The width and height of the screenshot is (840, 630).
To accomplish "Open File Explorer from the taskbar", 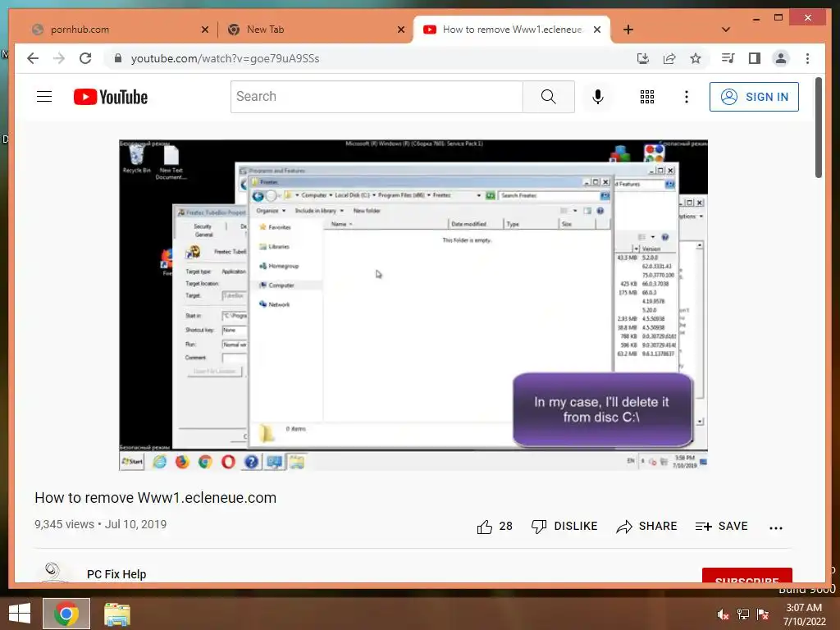I will point(116,614).
